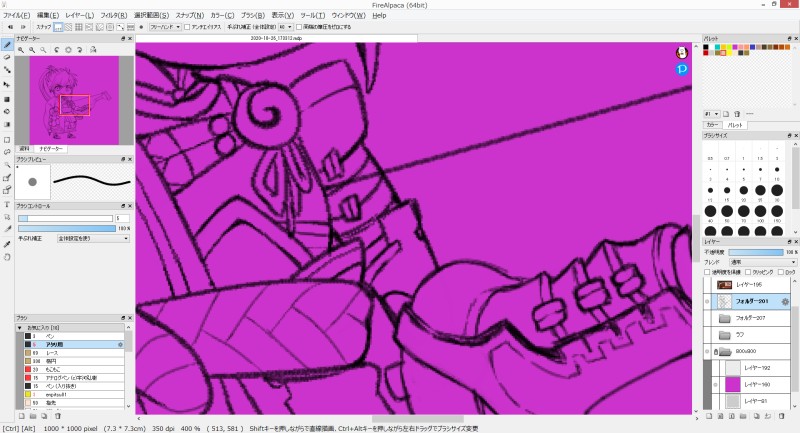Select the Gradient tool
Image resolution: width=800 pixels, height=433 pixels.
tap(7, 124)
